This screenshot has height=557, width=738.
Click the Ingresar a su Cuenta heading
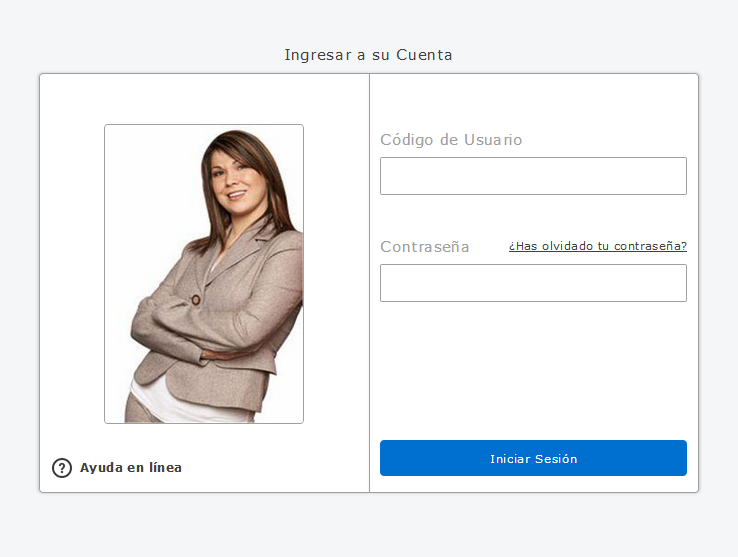(368, 55)
